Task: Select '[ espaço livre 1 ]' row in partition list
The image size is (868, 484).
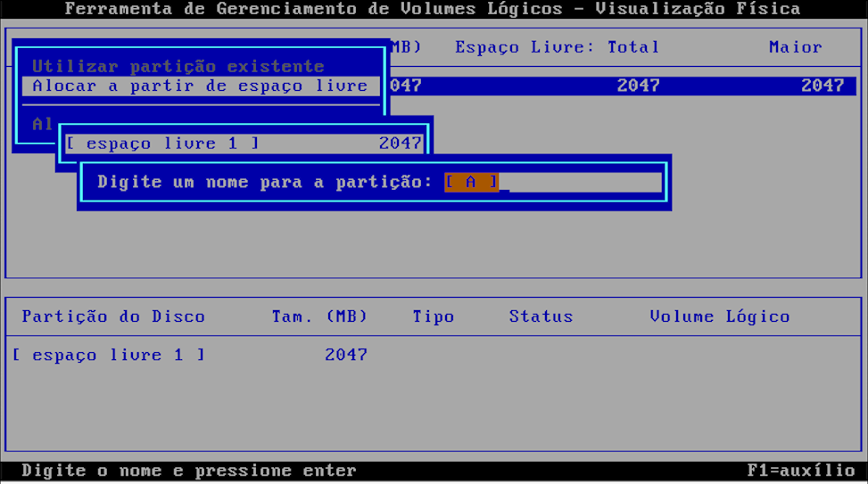Action: click(x=108, y=355)
